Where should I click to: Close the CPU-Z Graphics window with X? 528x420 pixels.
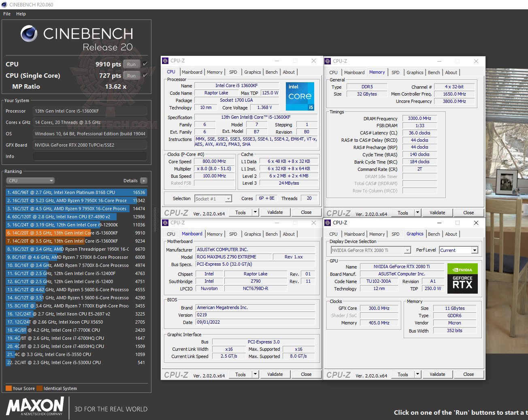pyautogui.click(x=476, y=223)
